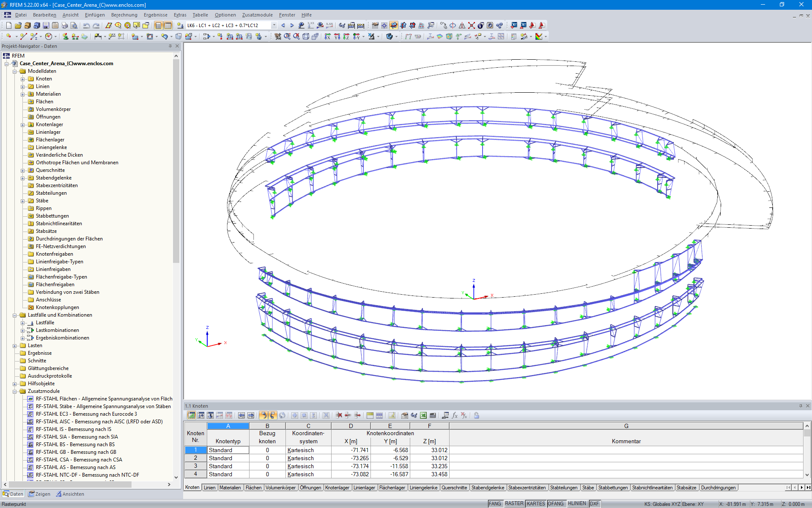Select column A header in the table
Screen dimensions: 812x508
228,426
